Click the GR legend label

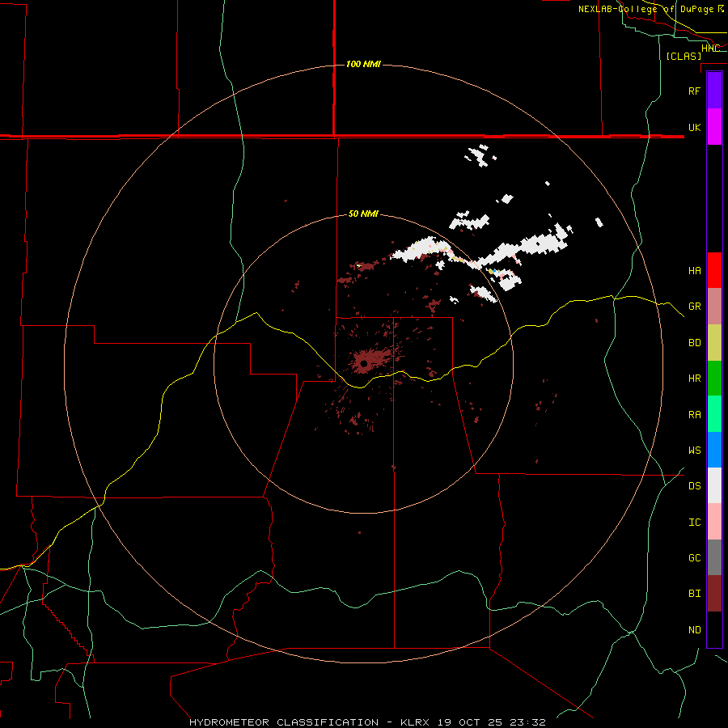[694, 307]
